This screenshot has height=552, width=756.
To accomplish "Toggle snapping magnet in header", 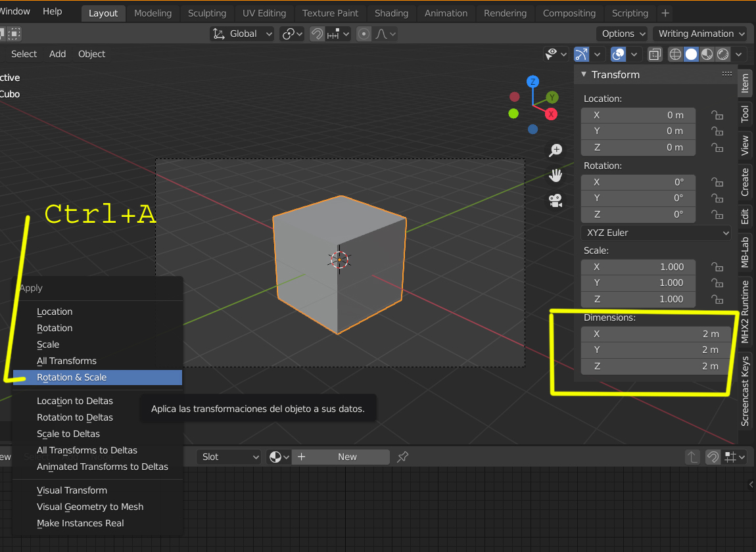I will pos(317,34).
